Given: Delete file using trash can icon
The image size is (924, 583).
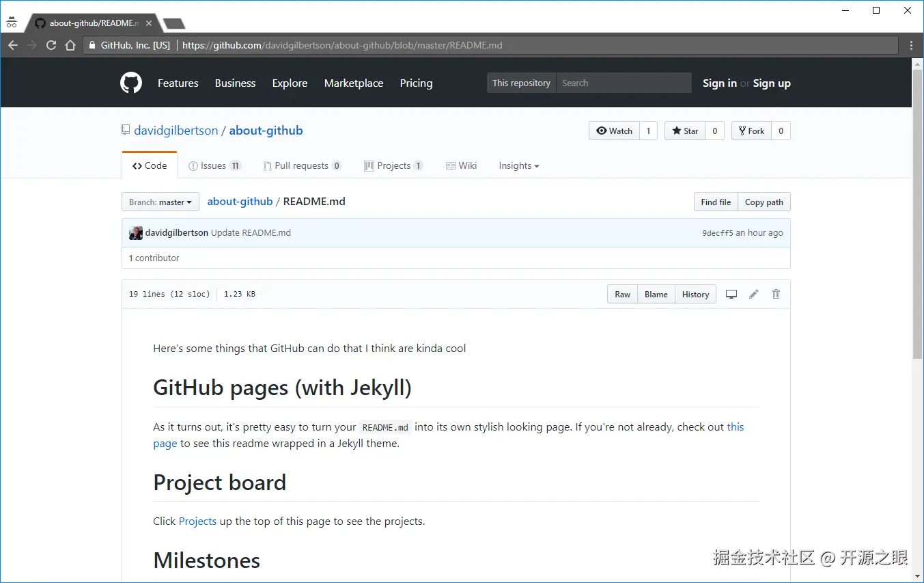Looking at the screenshot, I should pyautogui.click(x=776, y=295).
